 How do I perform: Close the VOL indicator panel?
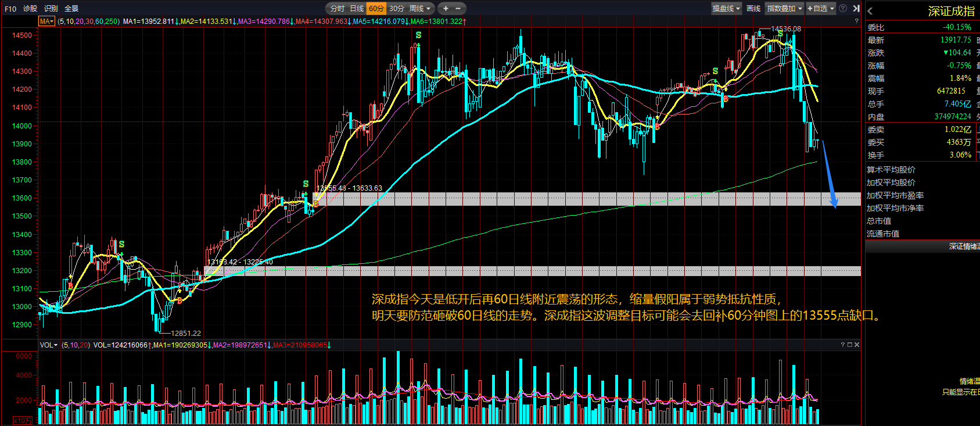pos(857,345)
